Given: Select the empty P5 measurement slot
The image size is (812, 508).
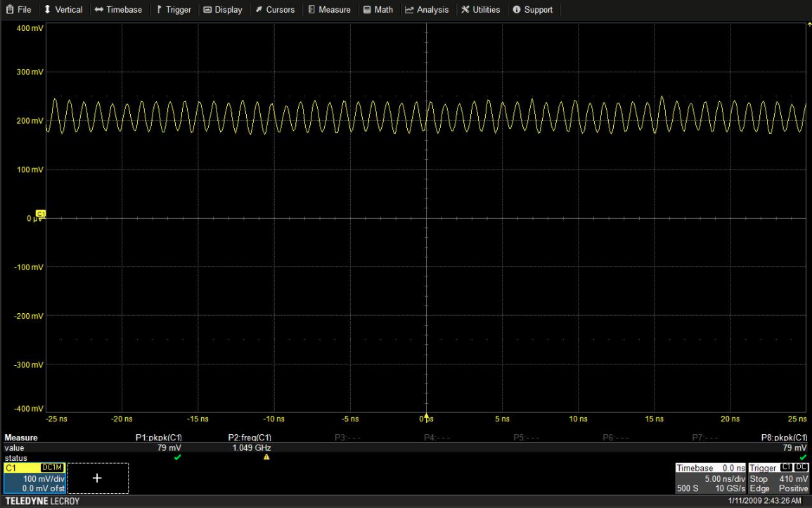Looking at the screenshot, I should tap(526, 438).
